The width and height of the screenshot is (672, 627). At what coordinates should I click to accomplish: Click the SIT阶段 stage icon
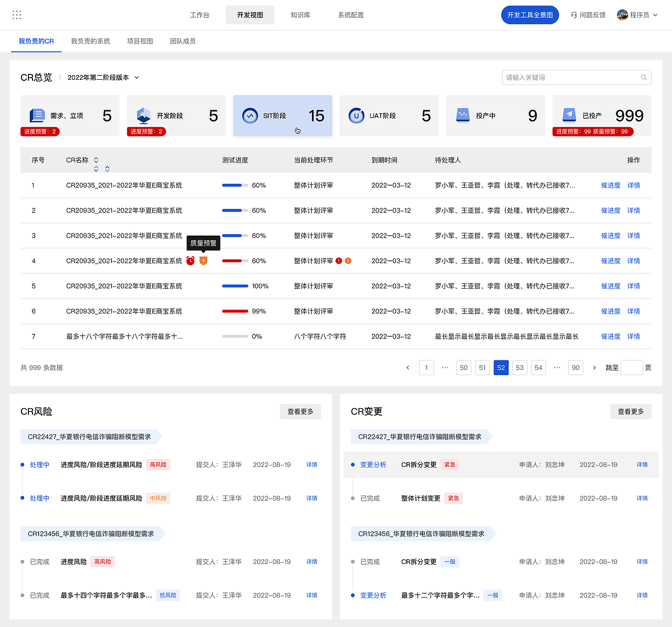[x=250, y=115]
